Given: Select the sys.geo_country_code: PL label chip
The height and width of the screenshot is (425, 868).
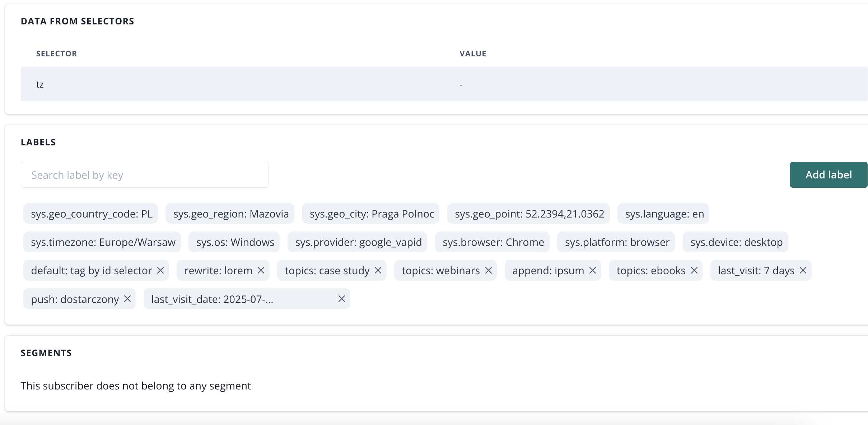Looking at the screenshot, I should click(91, 214).
